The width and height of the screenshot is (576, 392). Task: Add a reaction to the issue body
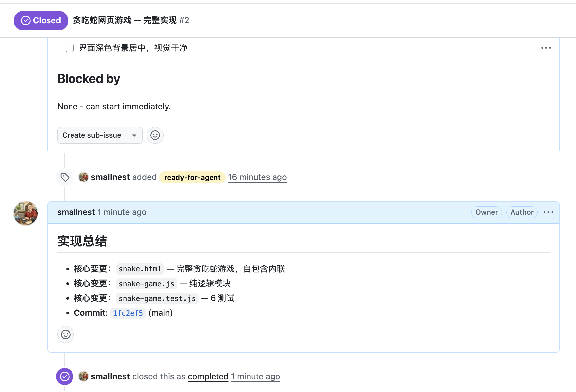coord(155,135)
